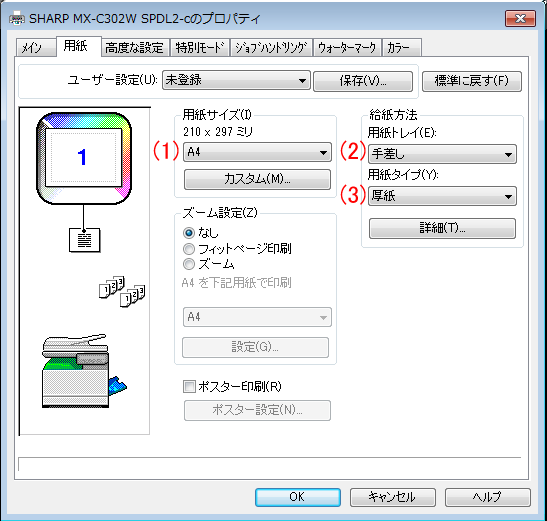Select the なし zoom radio button

click(x=189, y=232)
